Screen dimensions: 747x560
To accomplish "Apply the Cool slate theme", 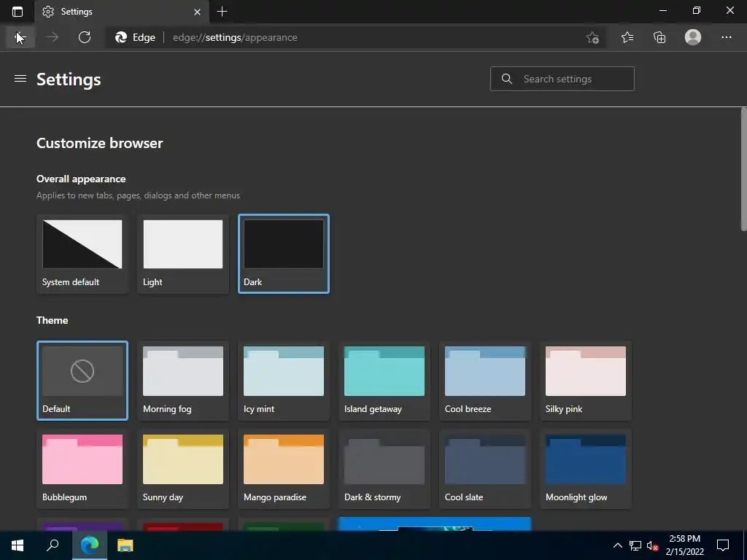I will [x=485, y=469].
